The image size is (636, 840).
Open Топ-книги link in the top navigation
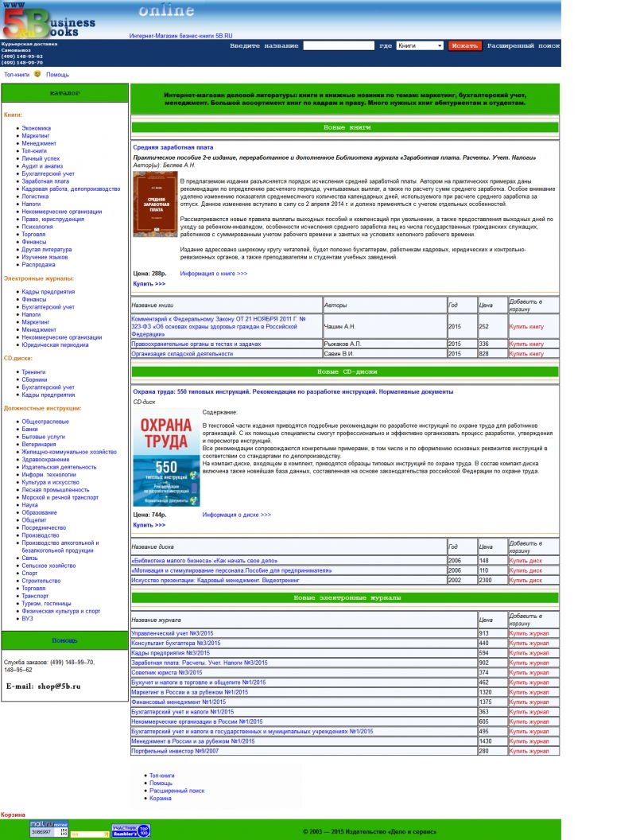(x=17, y=75)
